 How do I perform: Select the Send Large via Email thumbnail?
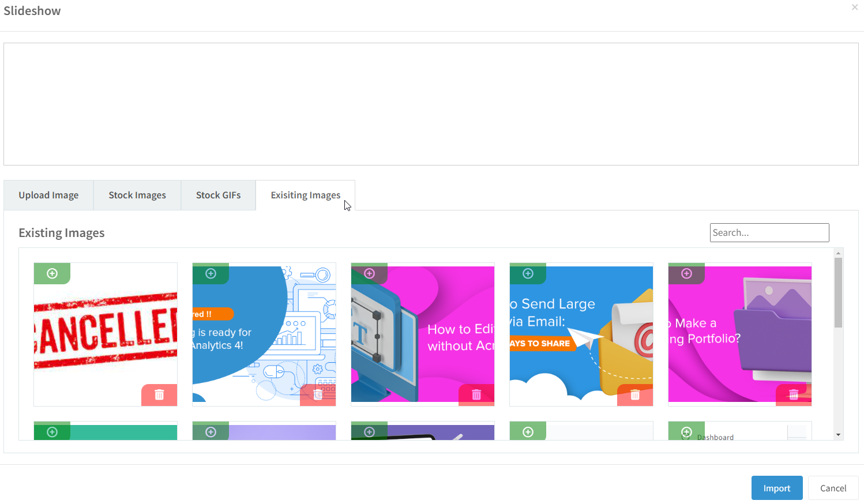pos(581,334)
